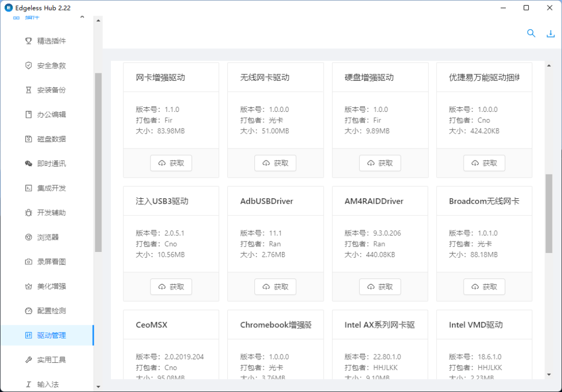Open the 配置检测 sidebar entry
This screenshot has width=562, height=392.
(51, 311)
